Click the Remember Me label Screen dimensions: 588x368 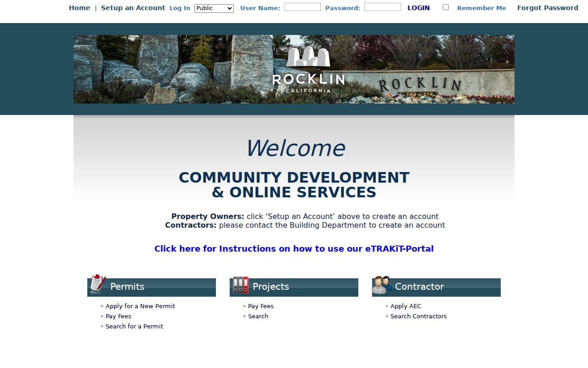coord(481,8)
